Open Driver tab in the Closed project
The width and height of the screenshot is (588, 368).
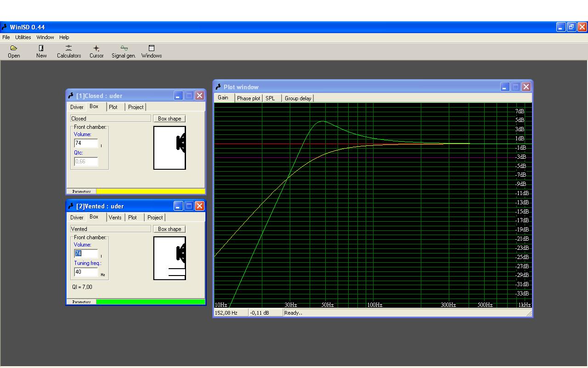pyautogui.click(x=77, y=107)
